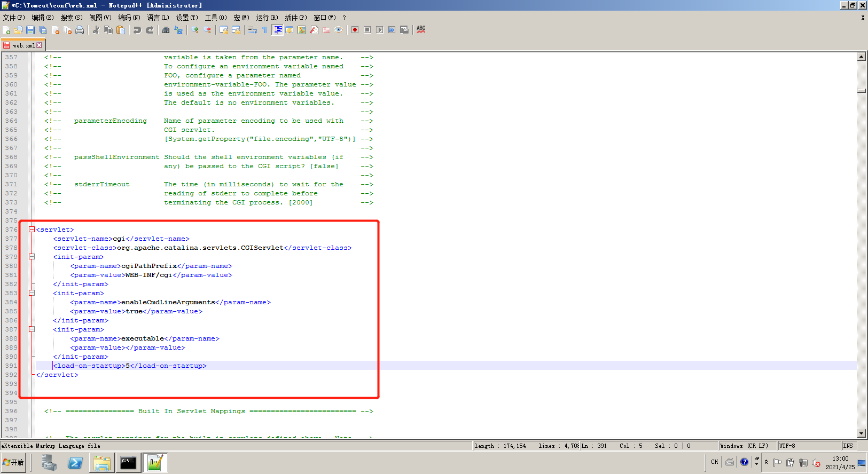This screenshot has height=474, width=868.
Task: Open the 文件(F) menu
Action: pos(14,18)
